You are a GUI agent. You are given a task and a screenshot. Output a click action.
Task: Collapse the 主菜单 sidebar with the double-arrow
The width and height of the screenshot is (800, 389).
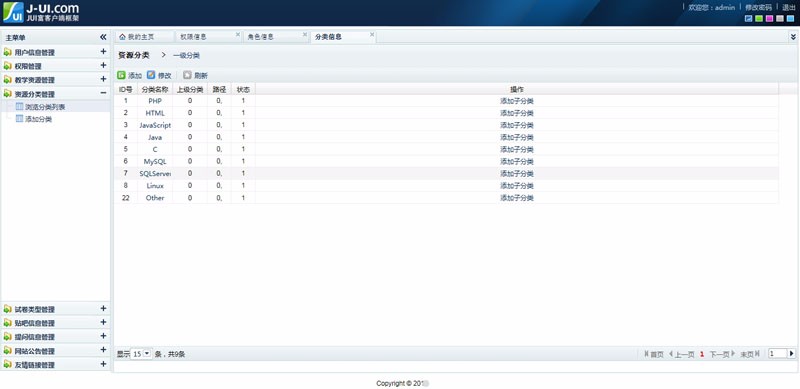tap(103, 37)
